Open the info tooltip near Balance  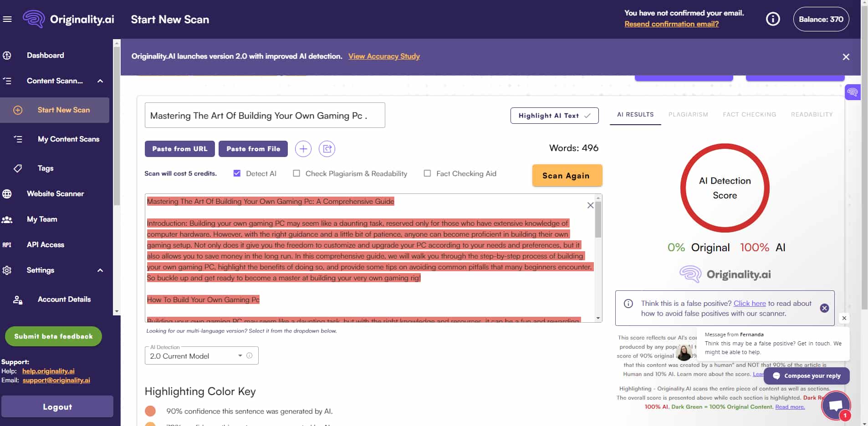(x=772, y=19)
